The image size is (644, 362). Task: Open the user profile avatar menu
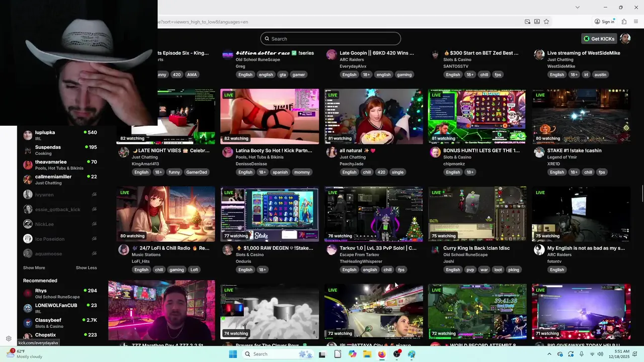point(625,39)
